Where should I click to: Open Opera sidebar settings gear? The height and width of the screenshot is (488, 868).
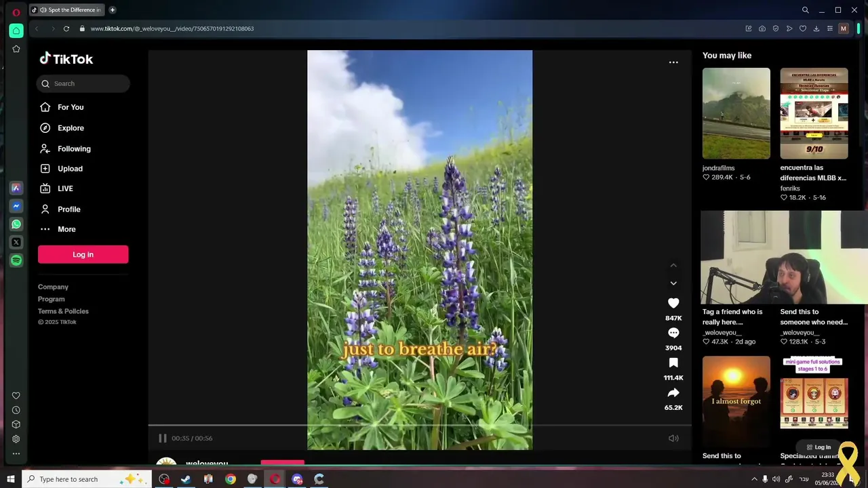point(16,439)
